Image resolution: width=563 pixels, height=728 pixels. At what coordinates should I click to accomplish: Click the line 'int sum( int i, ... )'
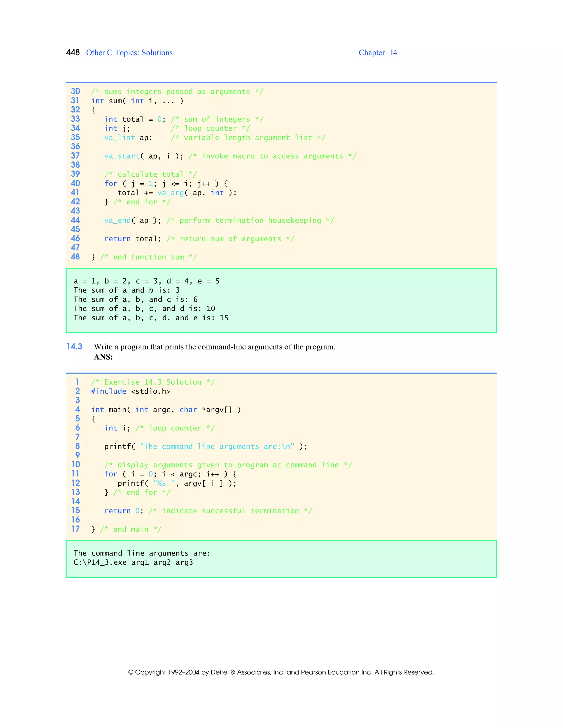click(137, 101)
